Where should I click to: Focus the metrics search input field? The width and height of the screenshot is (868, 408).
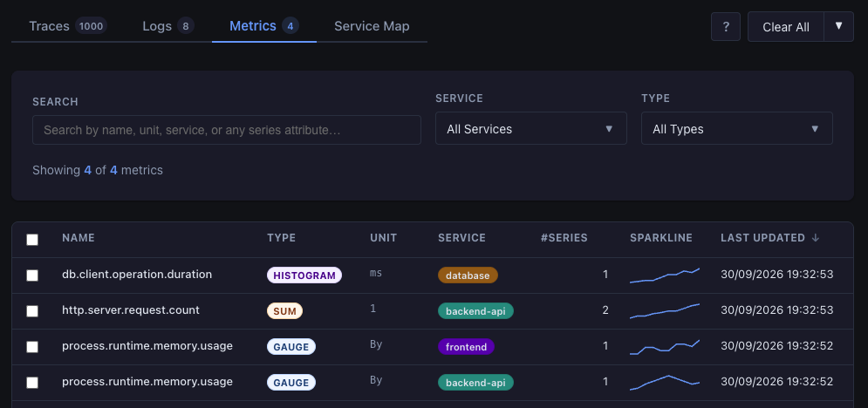point(227,130)
